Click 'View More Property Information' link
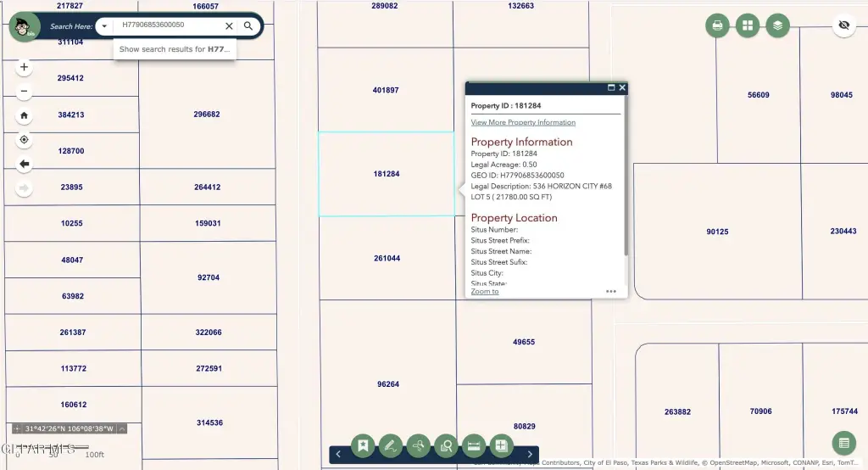The width and height of the screenshot is (868, 470). click(x=523, y=123)
